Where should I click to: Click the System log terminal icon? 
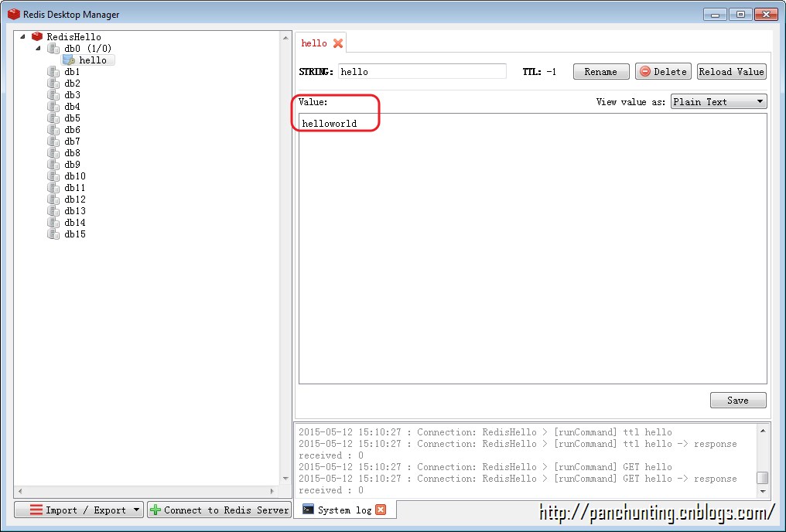point(308,509)
